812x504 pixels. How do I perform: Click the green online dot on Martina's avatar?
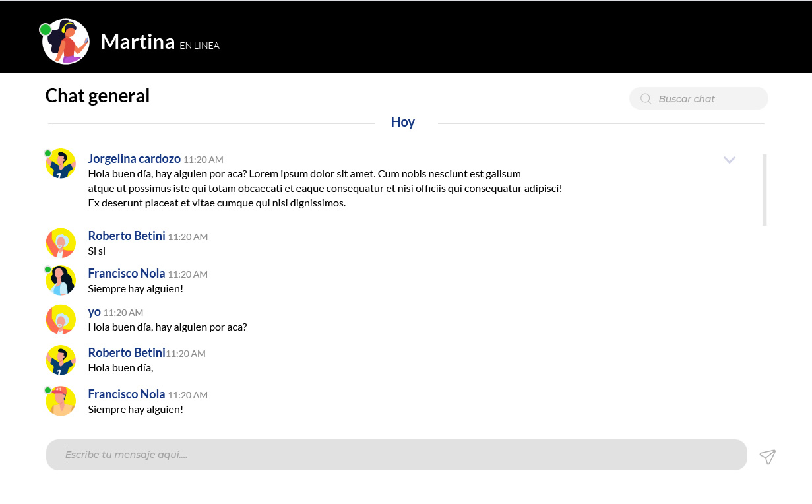tap(46, 30)
